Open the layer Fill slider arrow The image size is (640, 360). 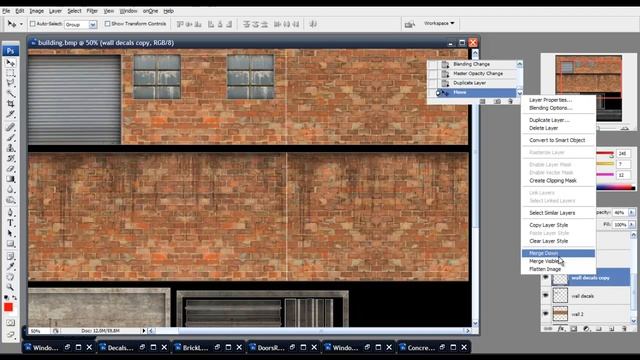coord(631,225)
